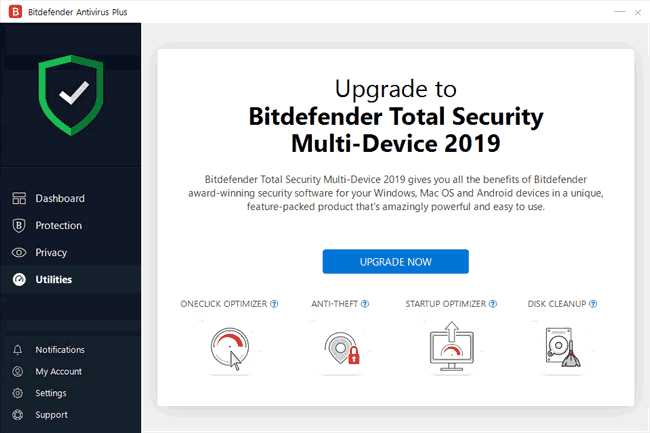650x433 pixels.
Task: Click the Startup Optimizer monitor icon
Action: 451,346
